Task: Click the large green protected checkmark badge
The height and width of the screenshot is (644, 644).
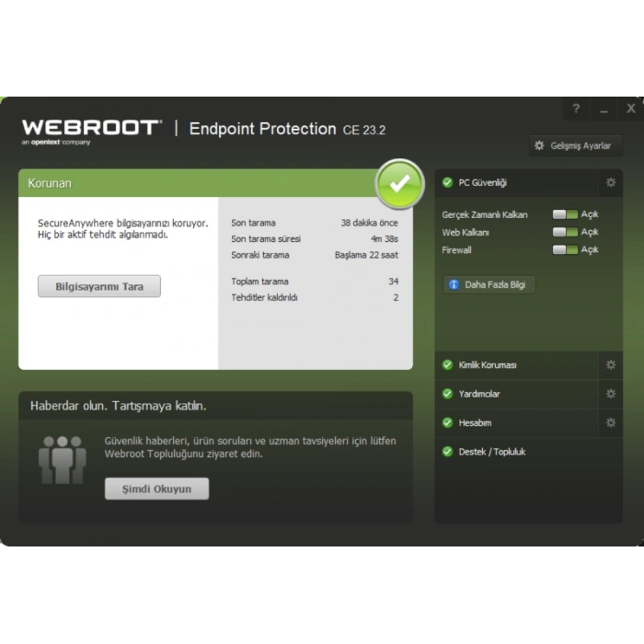Action: 399,184
